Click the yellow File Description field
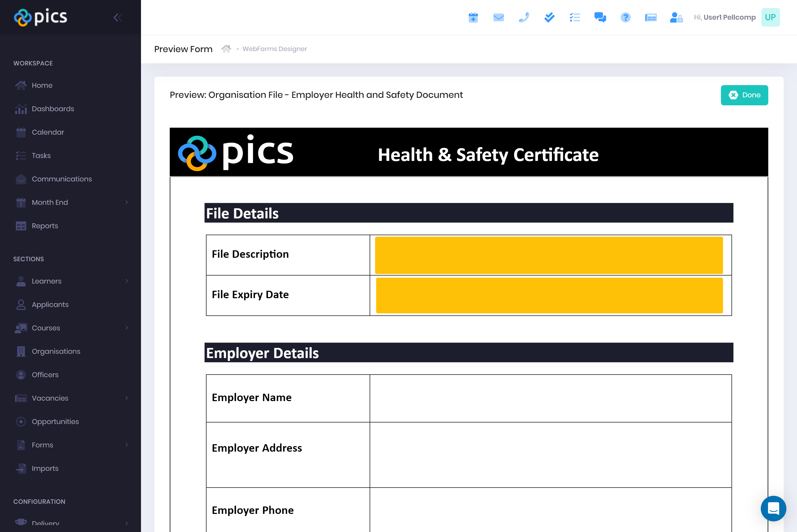 tap(549, 255)
